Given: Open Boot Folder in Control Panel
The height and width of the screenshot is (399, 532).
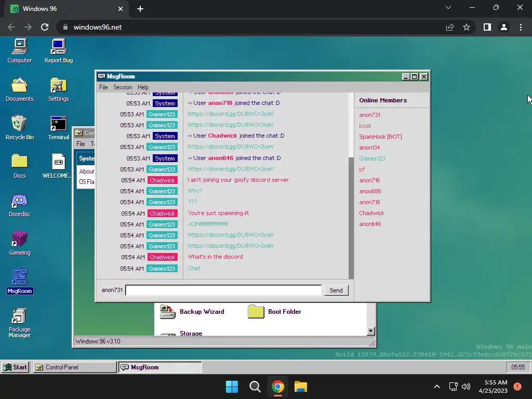Looking at the screenshot, I should point(274,312).
